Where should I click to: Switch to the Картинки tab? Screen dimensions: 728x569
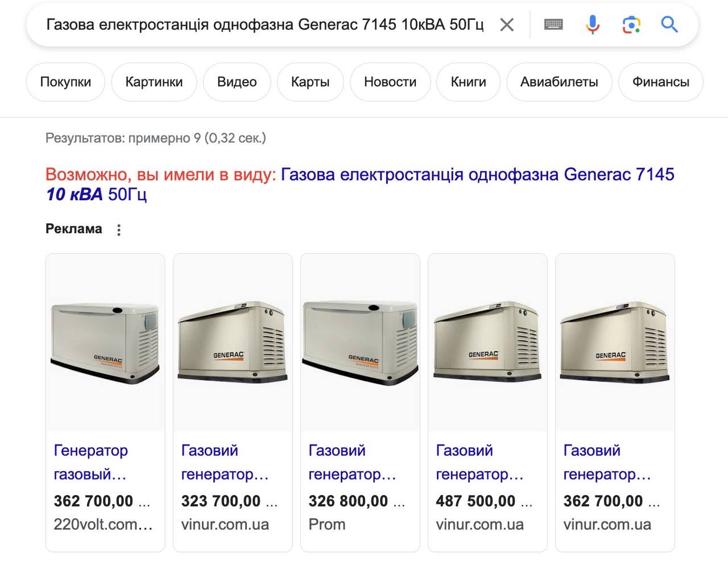coord(154,82)
